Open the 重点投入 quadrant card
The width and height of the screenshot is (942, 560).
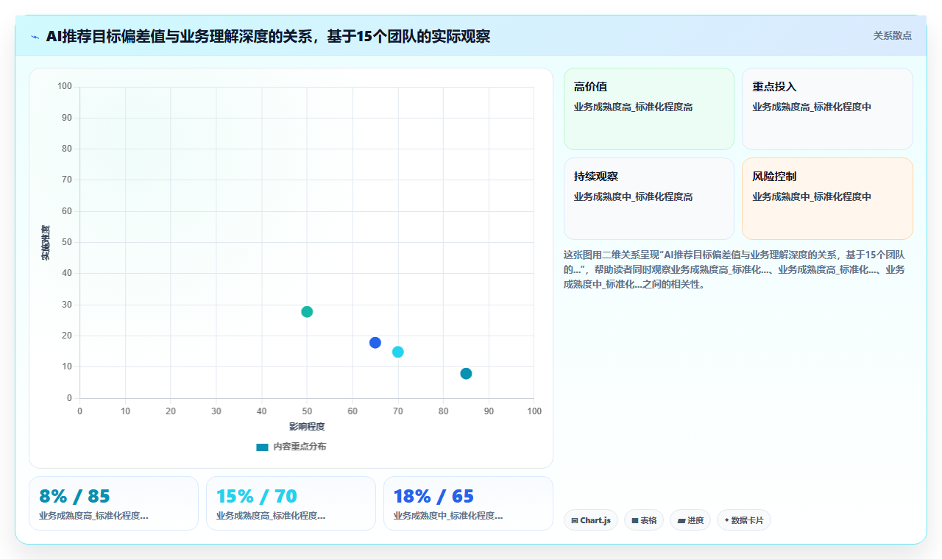pyautogui.click(x=827, y=109)
